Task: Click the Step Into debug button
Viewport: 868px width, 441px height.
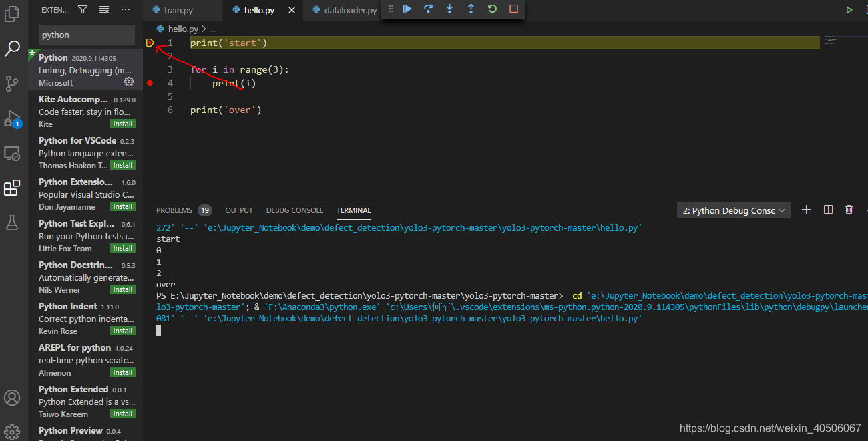Action: pyautogui.click(x=449, y=9)
